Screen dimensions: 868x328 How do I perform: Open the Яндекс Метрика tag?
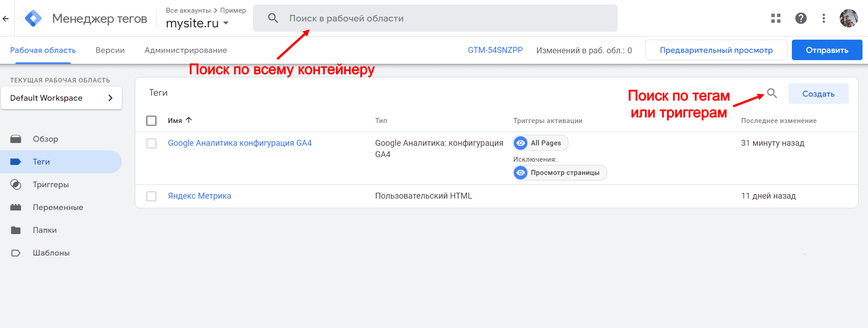[x=200, y=196]
